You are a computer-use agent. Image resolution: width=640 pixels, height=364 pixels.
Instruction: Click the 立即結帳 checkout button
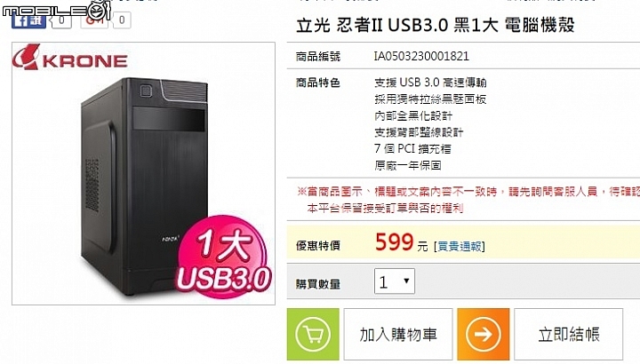click(568, 334)
